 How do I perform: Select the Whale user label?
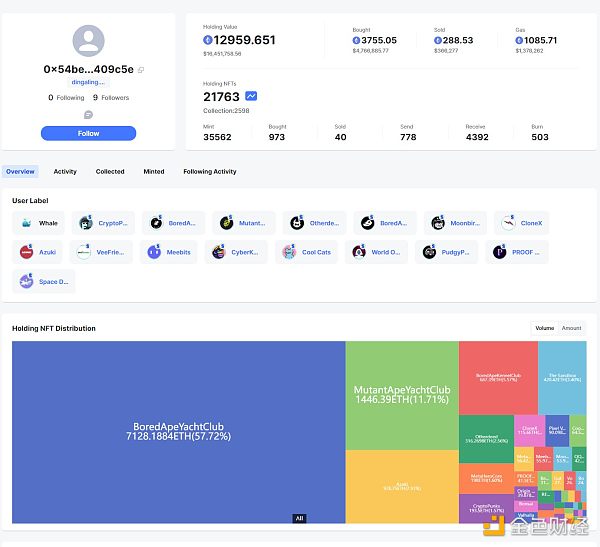coord(40,223)
